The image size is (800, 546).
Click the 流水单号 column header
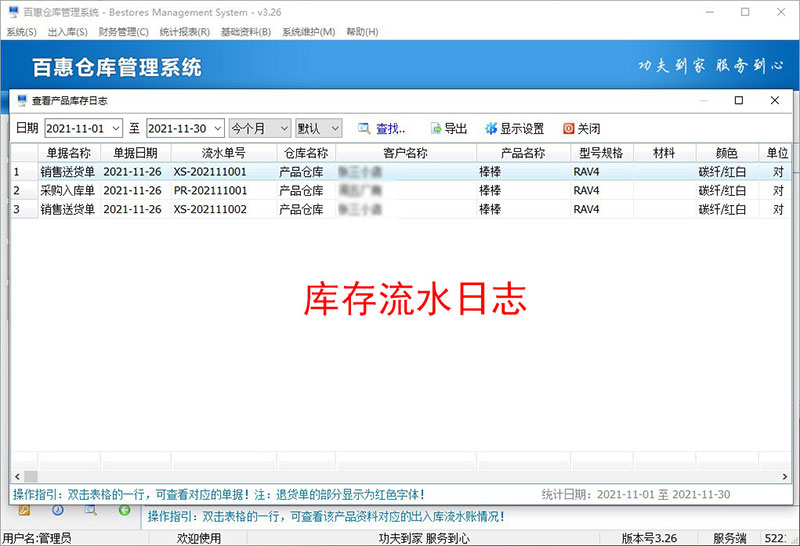coord(224,153)
